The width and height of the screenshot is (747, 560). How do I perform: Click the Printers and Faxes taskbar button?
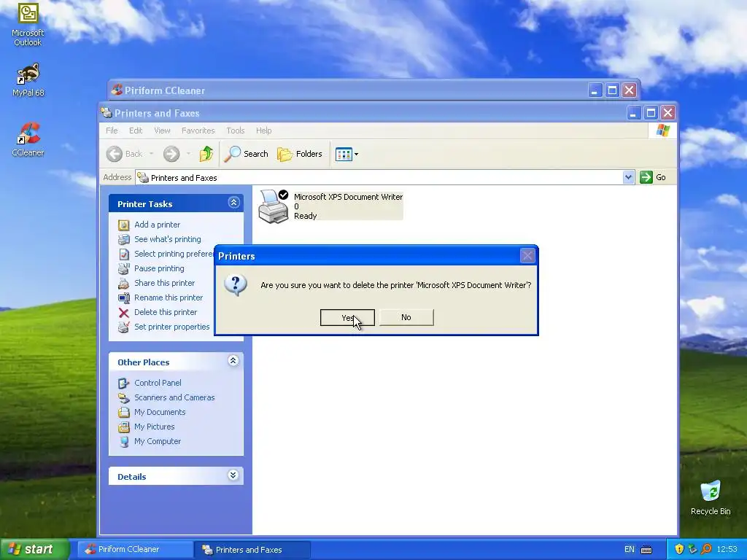point(253,550)
